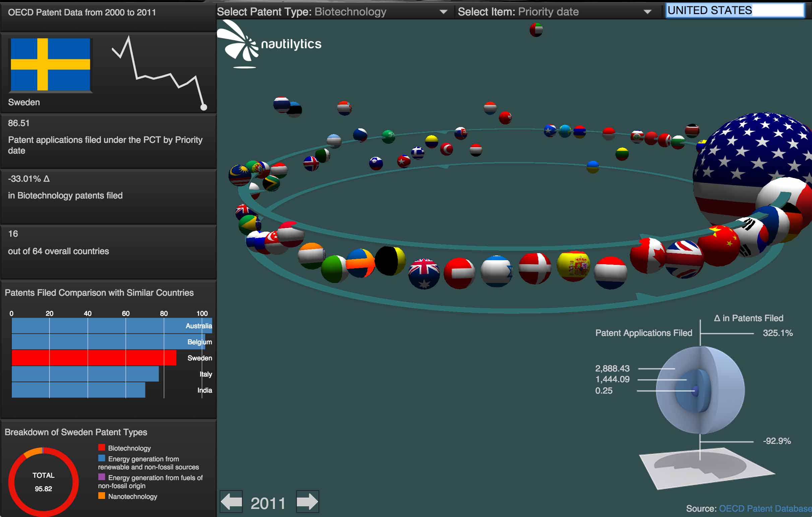812x517 pixels.
Task: Select the South Africa flag sphere
Action: [x=271, y=183]
